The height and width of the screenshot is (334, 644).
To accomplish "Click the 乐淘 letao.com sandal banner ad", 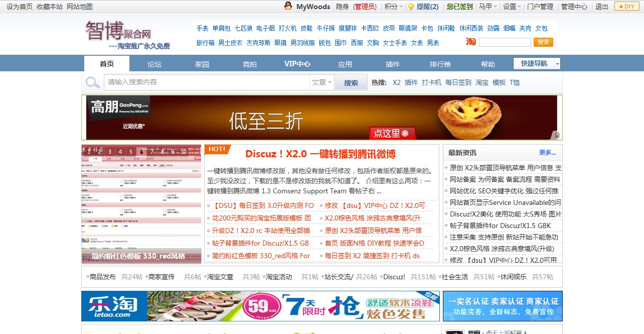I will click(260, 306).
